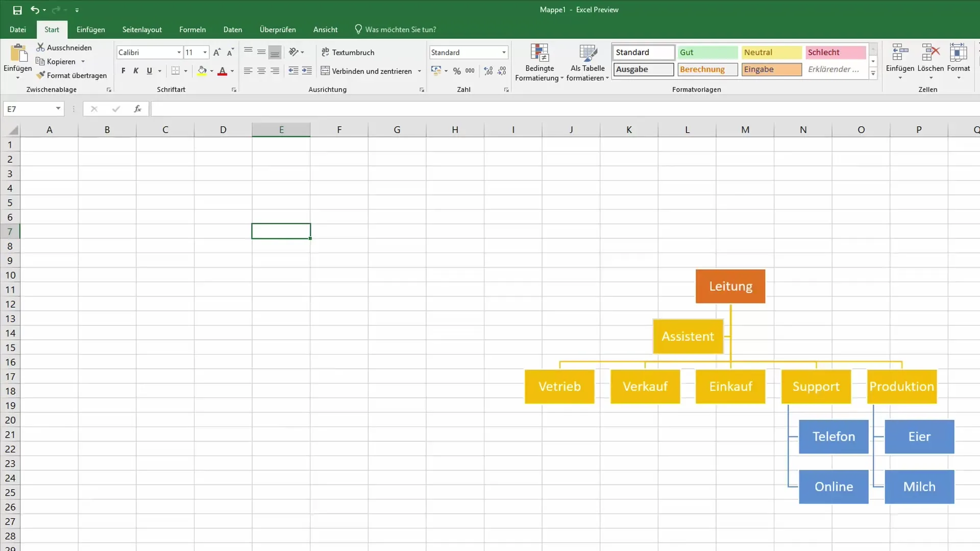The width and height of the screenshot is (980, 551).
Task: Click Als Tabelle formatieren icon
Action: [x=588, y=53]
